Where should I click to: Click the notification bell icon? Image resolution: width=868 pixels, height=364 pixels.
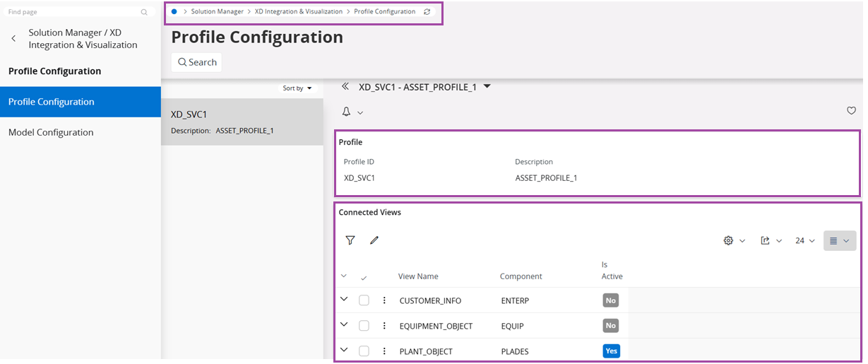[347, 112]
